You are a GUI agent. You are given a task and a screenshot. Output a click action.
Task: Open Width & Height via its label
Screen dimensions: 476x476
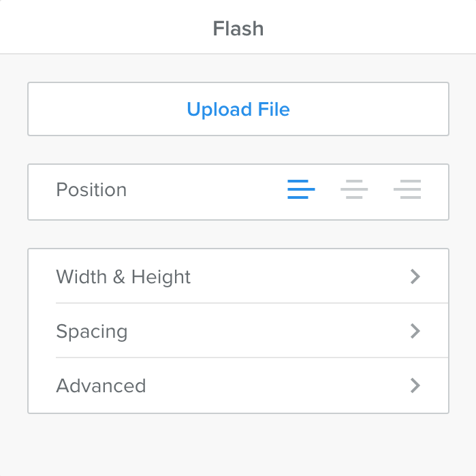point(123,277)
